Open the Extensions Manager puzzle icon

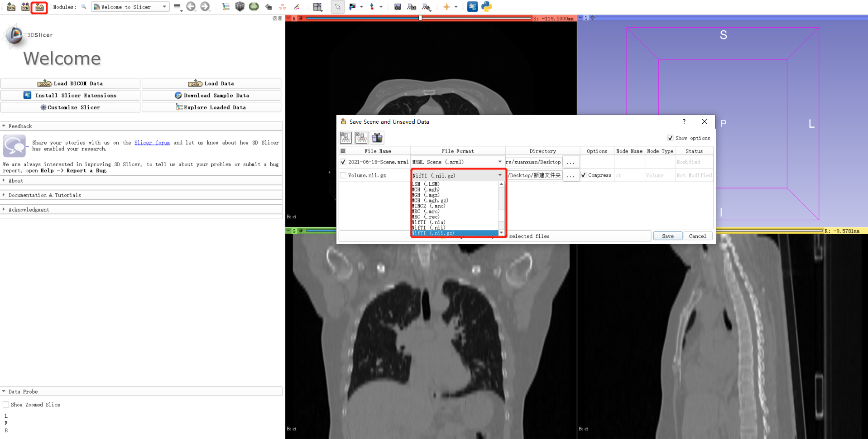click(472, 7)
